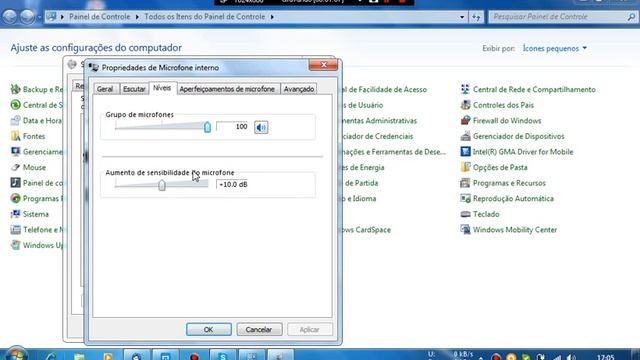This screenshot has height=360, width=640.
Task: Click the Cancelar button
Action: (x=259, y=329)
